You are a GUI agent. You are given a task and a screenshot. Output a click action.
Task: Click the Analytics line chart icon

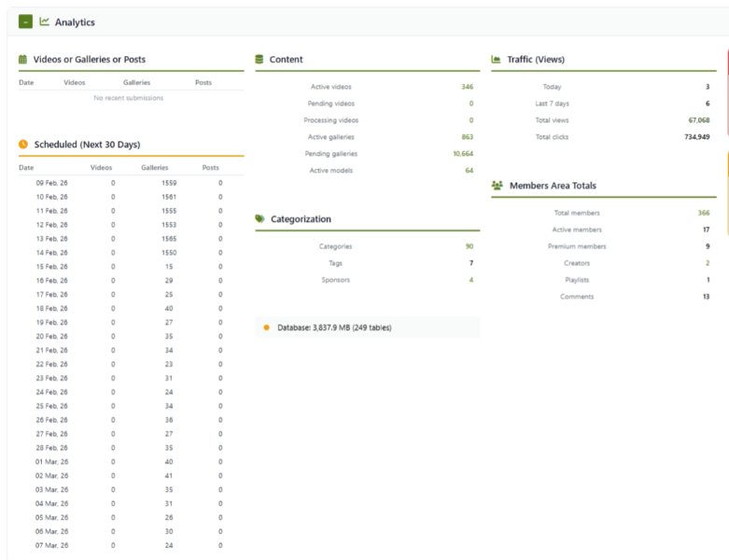[45, 21]
